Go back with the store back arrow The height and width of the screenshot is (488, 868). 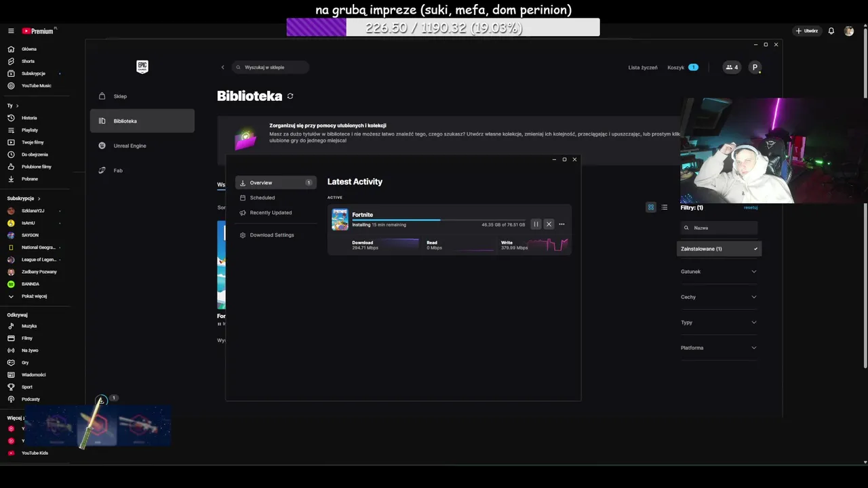point(222,67)
